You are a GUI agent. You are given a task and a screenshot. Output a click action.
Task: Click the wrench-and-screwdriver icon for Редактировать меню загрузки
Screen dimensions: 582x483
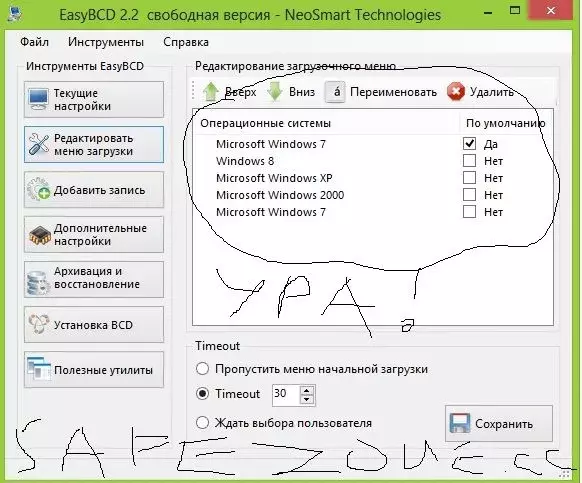pos(39,144)
